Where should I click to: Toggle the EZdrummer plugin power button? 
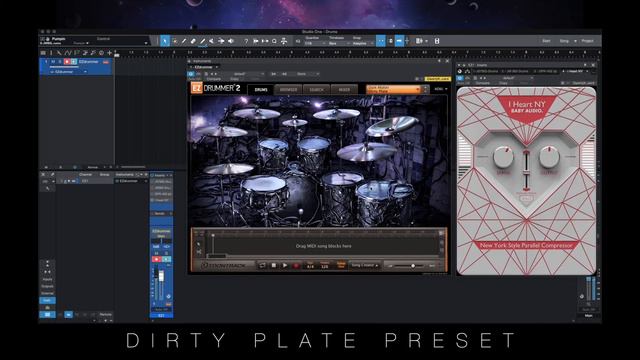191,74
